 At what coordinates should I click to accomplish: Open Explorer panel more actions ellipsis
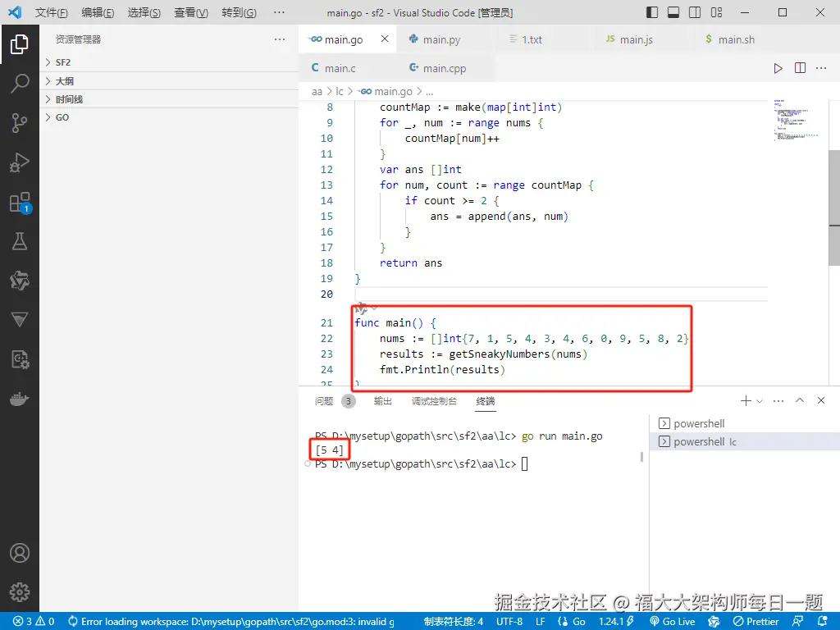click(279, 39)
